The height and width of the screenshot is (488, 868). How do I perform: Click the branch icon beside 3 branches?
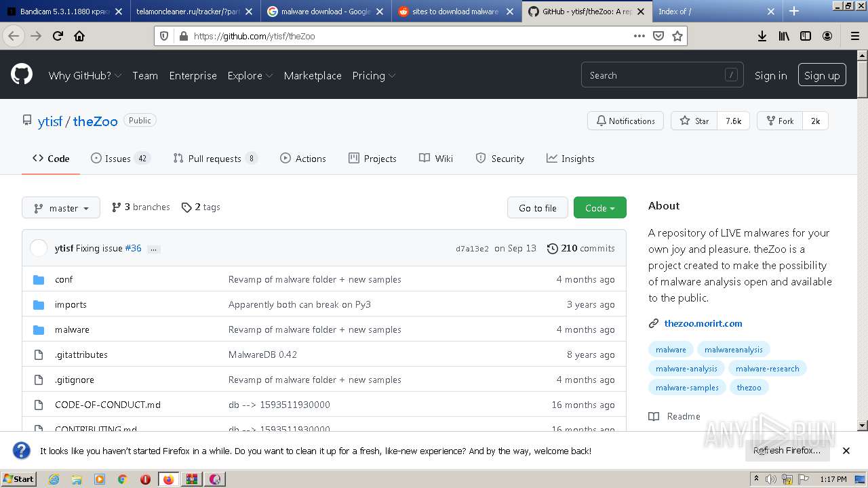click(117, 207)
